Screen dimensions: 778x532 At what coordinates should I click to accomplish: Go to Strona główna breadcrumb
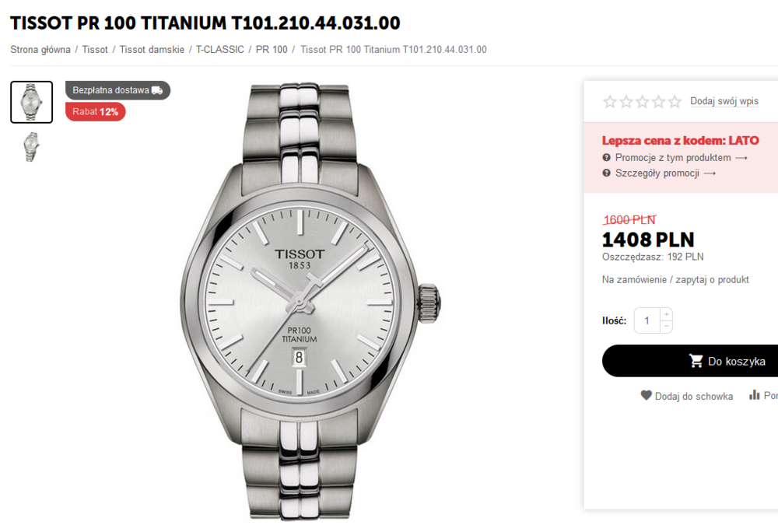pos(40,50)
